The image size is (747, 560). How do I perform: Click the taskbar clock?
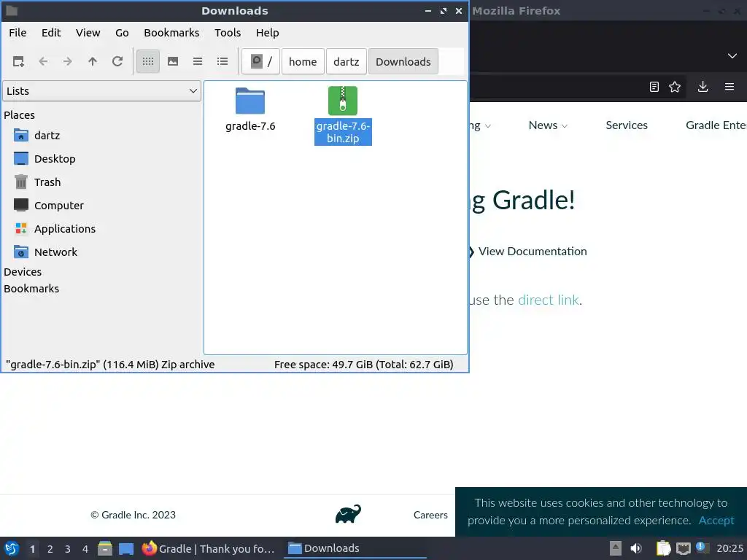click(x=729, y=548)
